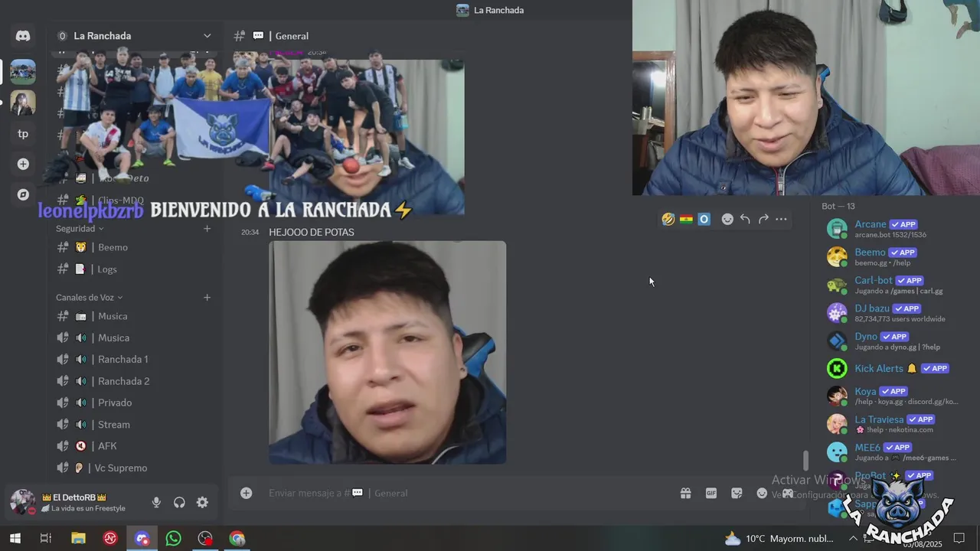The image size is (980, 551).
Task: React with Bolivia flag emoji
Action: point(686,220)
